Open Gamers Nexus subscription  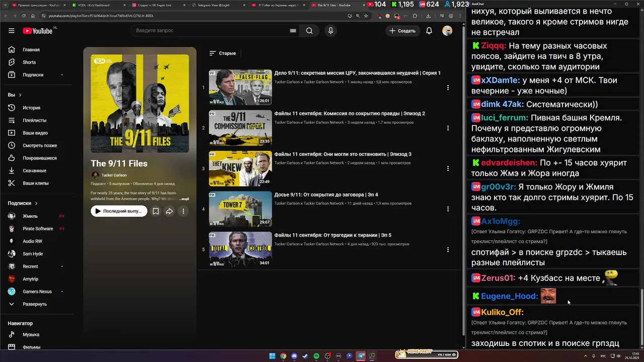[x=36, y=292]
